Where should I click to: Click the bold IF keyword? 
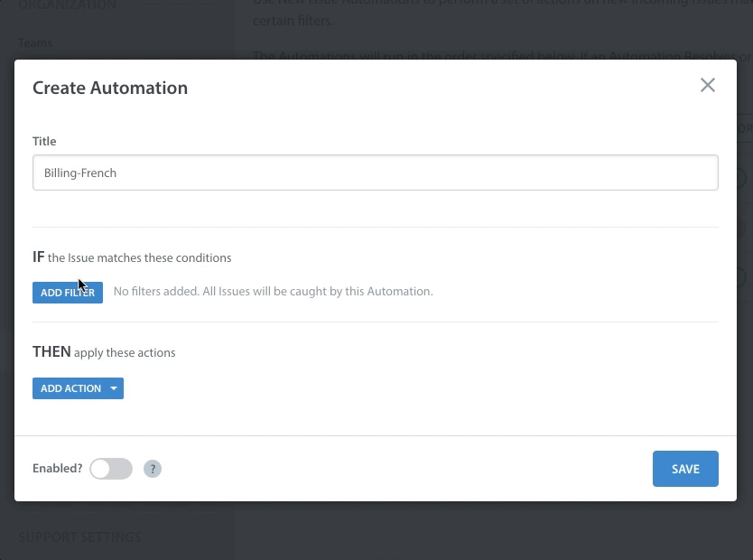coord(39,257)
